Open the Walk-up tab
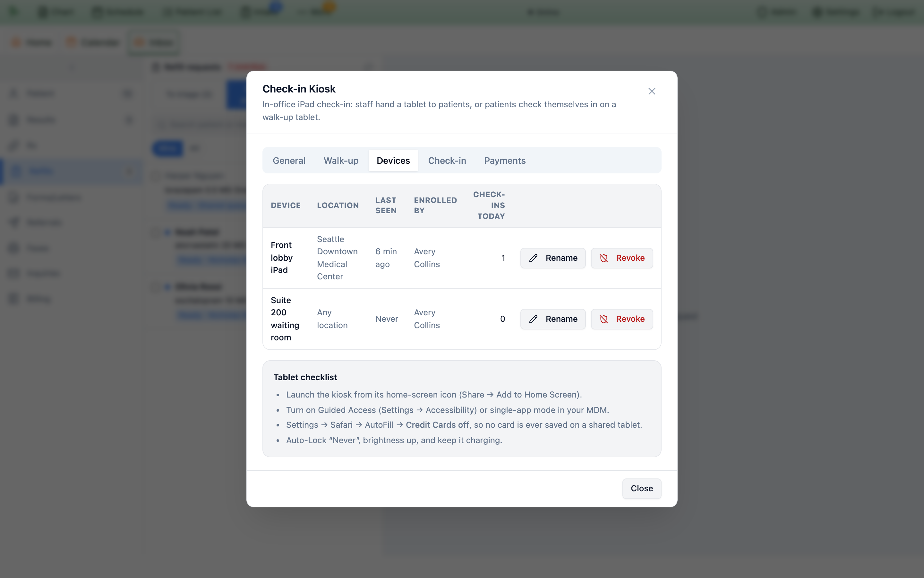 (341, 161)
